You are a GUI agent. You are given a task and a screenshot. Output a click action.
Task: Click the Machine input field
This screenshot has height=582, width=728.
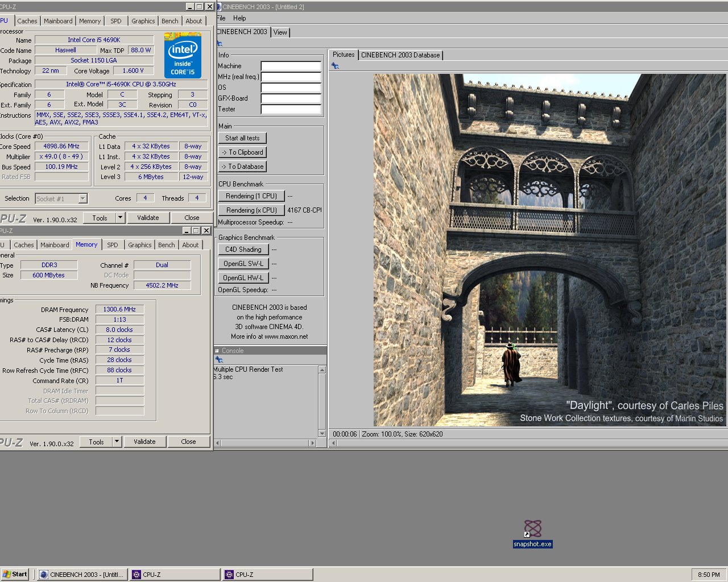[x=291, y=66]
